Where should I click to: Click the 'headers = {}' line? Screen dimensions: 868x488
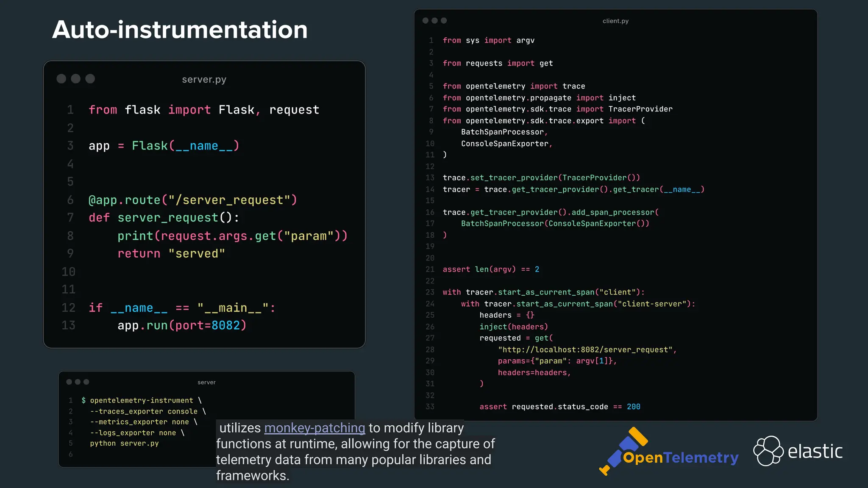[x=507, y=315]
